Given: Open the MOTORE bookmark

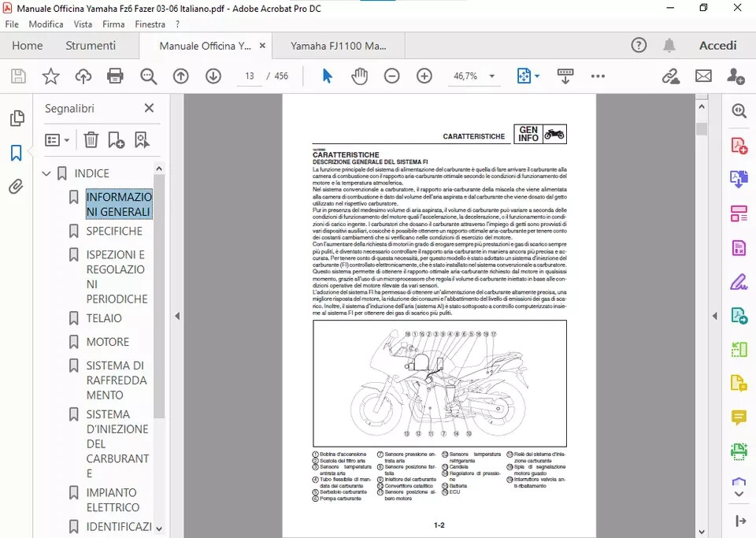Looking at the screenshot, I should point(108,342).
